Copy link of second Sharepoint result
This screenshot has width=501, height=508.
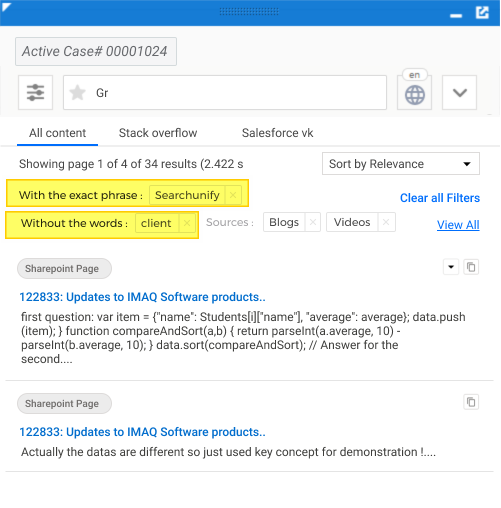pos(471,402)
